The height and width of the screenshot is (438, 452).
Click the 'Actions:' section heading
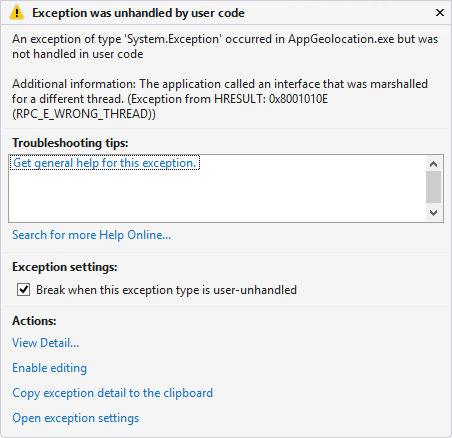(x=34, y=321)
